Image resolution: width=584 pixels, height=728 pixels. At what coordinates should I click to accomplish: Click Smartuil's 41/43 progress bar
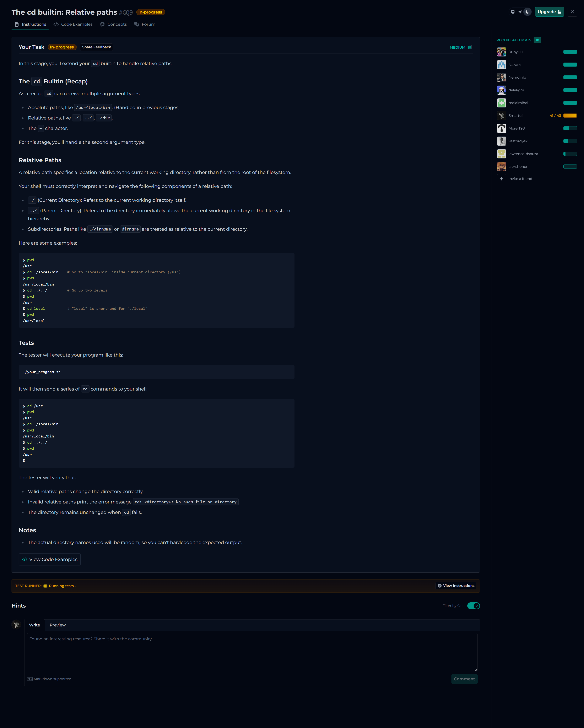click(x=570, y=116)
